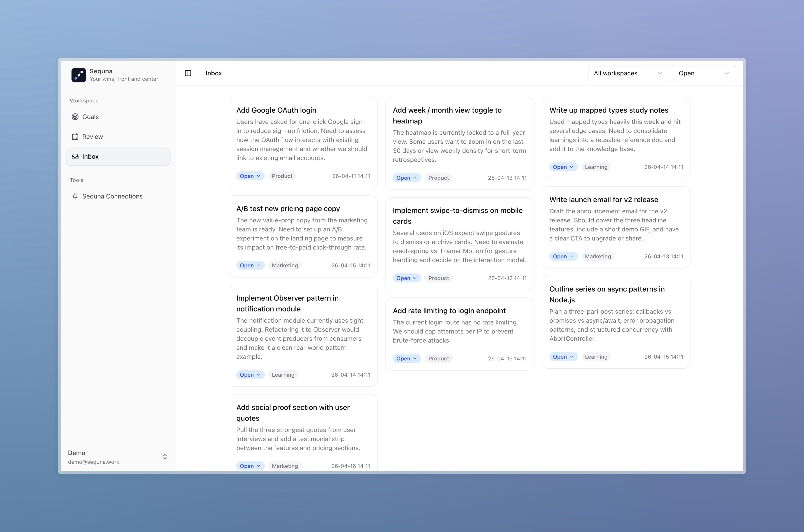Click the Sequna logo icon
The height and width of the screenshot is (532, 804).
coord(78,75)
